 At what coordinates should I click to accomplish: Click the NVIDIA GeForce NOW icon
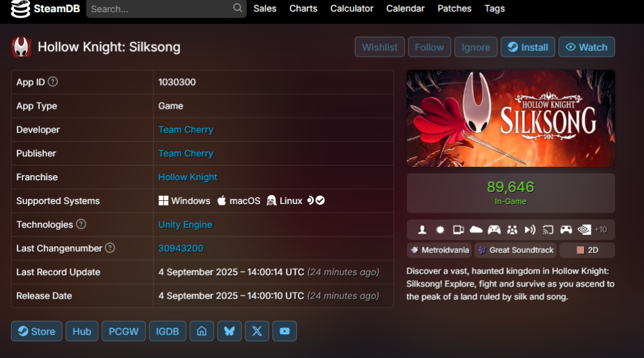coord(584,229)
